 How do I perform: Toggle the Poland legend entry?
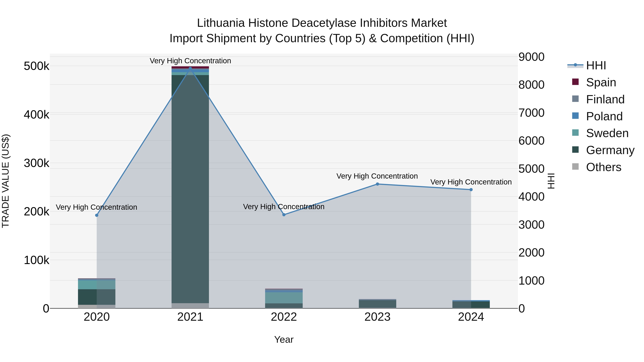point(597,116)
